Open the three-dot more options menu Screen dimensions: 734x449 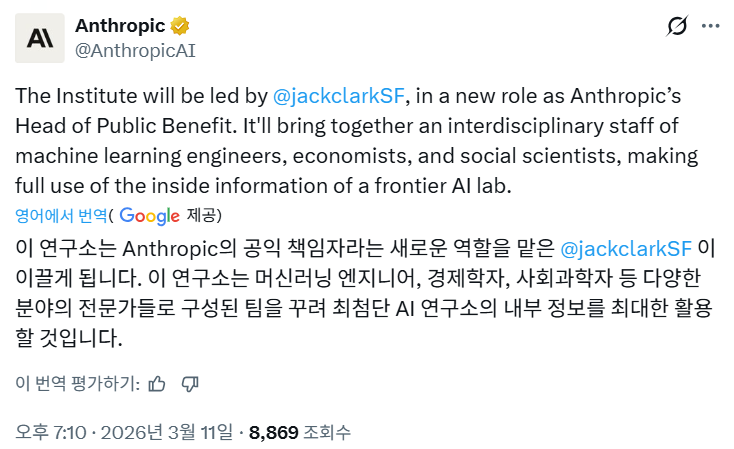coord(710,26)
